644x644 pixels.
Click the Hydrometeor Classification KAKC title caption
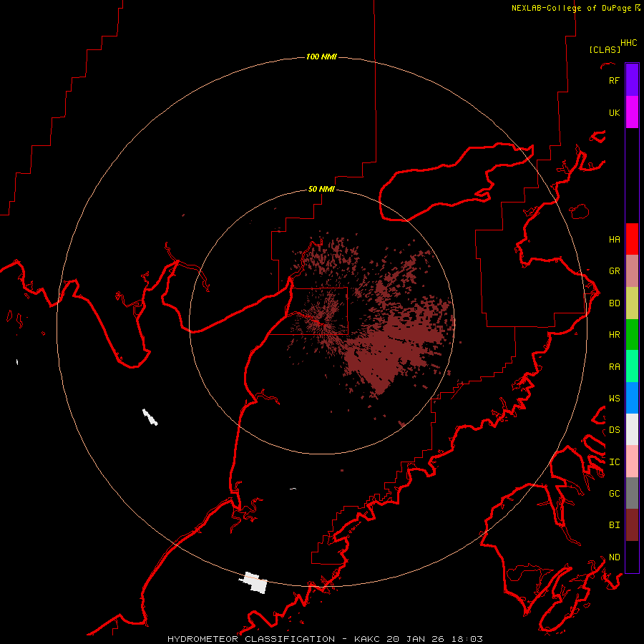[325, 639]
